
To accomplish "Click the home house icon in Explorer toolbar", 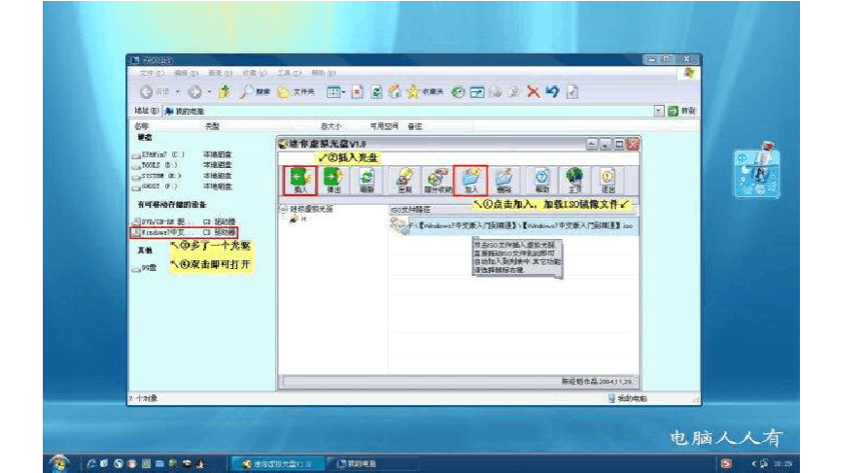I will (x=395, y=92).
